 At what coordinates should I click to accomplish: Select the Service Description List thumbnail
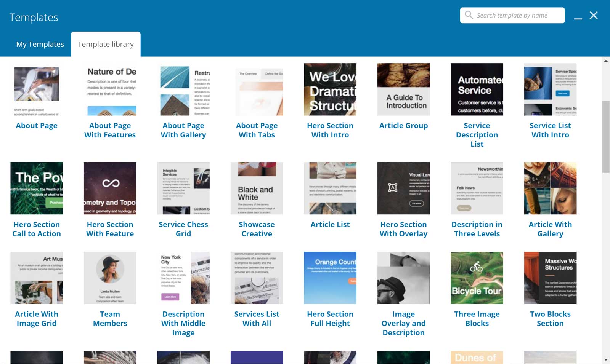(x=477, y=89)
